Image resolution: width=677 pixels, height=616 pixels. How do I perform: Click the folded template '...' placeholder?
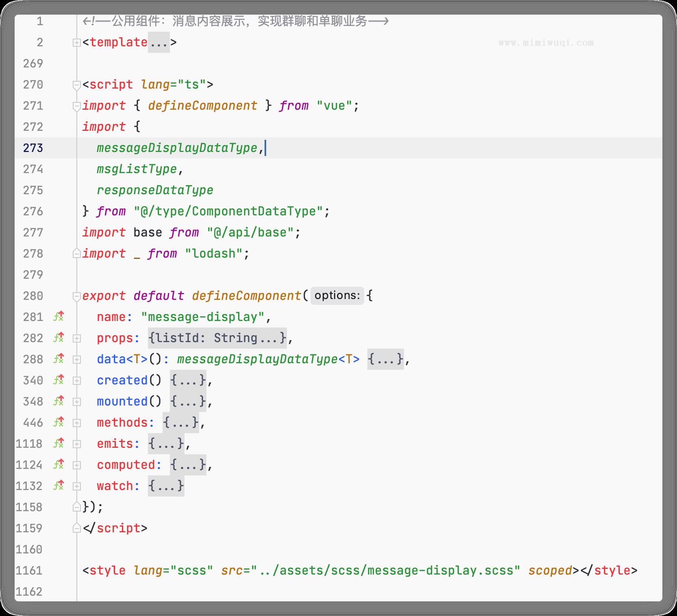pyautogui.click(x=158, y=42)
